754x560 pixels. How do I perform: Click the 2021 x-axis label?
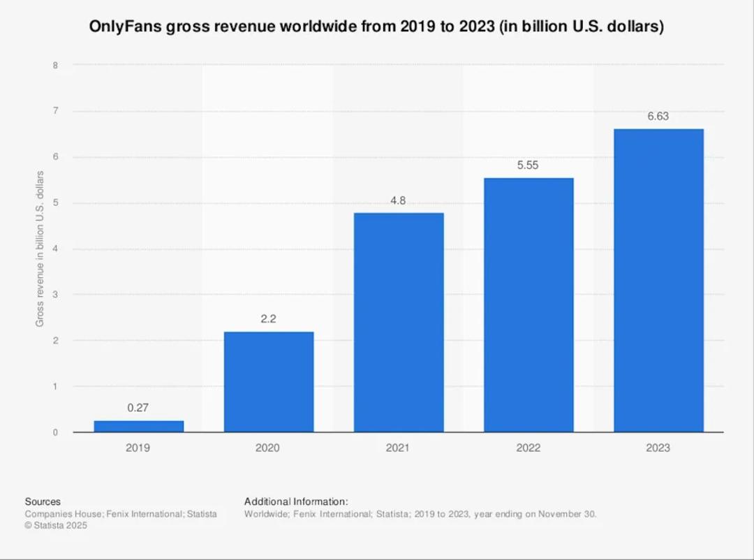click(x=398, y=448)
